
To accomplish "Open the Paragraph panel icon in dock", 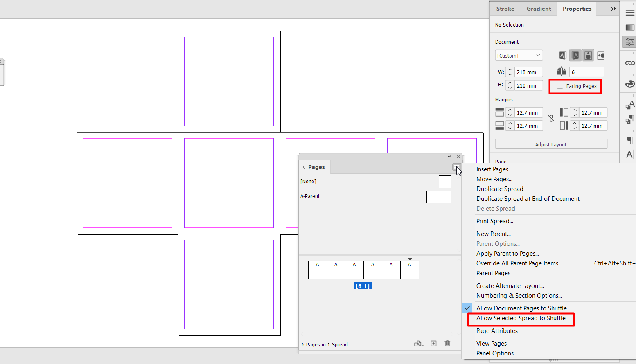I will 630,140.
